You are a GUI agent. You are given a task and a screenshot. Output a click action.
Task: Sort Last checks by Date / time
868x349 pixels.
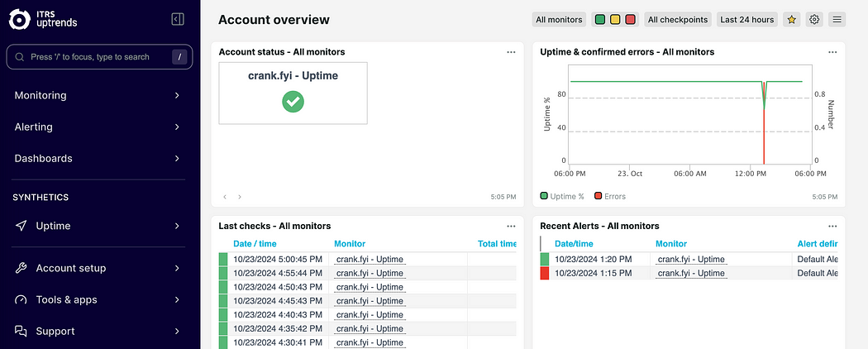(255, 244)
